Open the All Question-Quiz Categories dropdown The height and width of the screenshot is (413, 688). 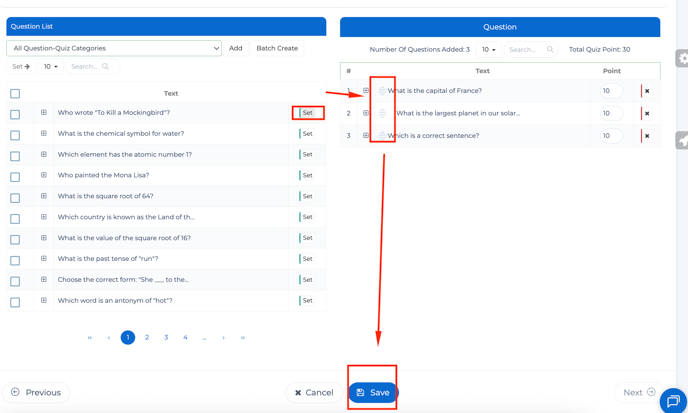click(114, 48)
